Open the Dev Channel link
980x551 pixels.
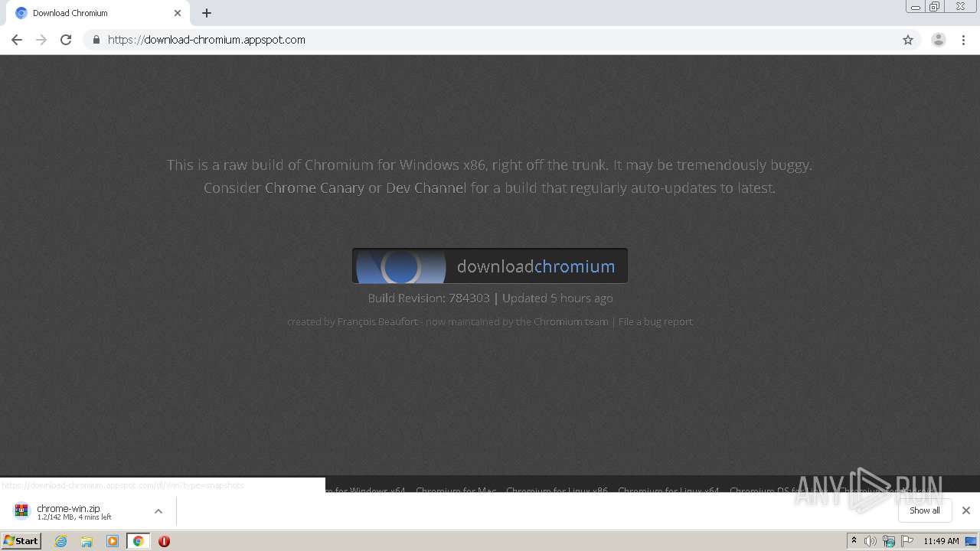pyautogui.click(x=426, y=187)
